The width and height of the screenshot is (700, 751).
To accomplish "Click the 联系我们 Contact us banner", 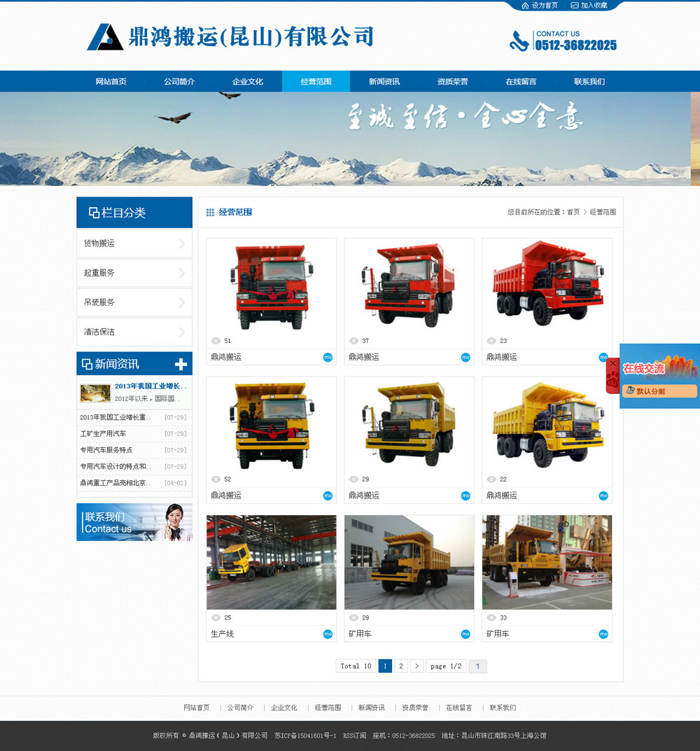I will point(134,522).
